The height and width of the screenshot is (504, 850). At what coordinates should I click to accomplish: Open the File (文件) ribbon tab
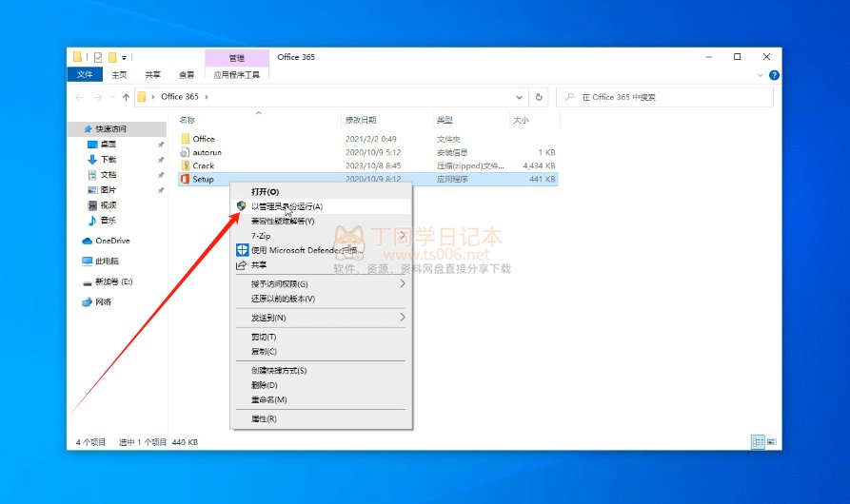coord(85,75)
